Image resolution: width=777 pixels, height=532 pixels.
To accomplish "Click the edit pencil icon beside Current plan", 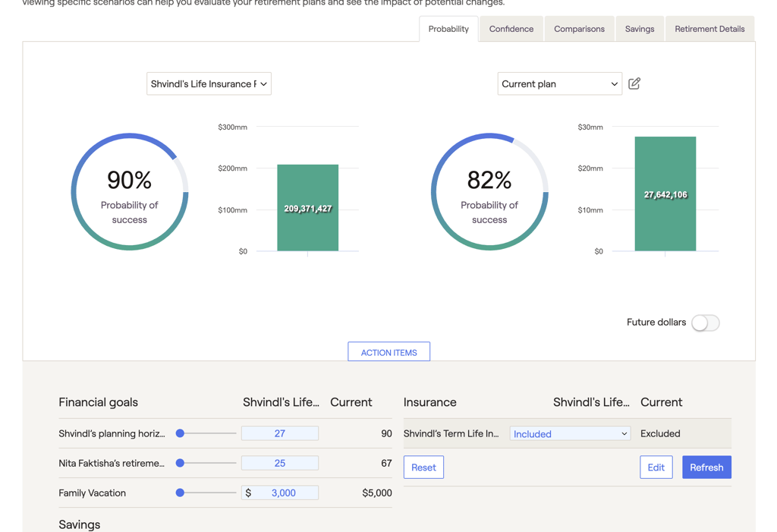I will pos(634,83).
